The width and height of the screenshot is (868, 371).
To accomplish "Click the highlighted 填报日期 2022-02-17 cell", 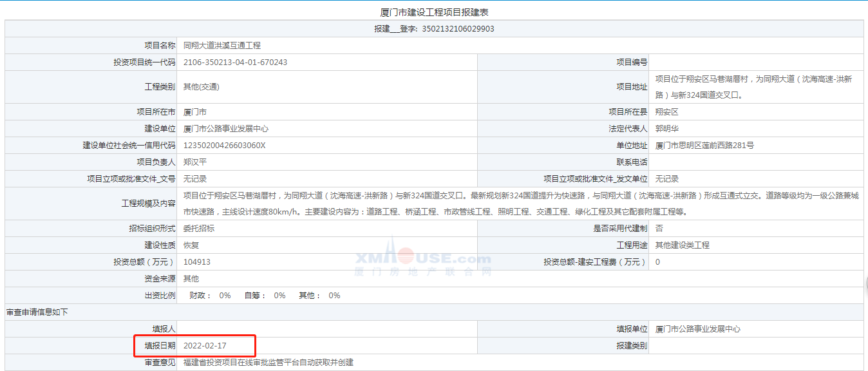I will pyautogui.click(x=204, y=346).
